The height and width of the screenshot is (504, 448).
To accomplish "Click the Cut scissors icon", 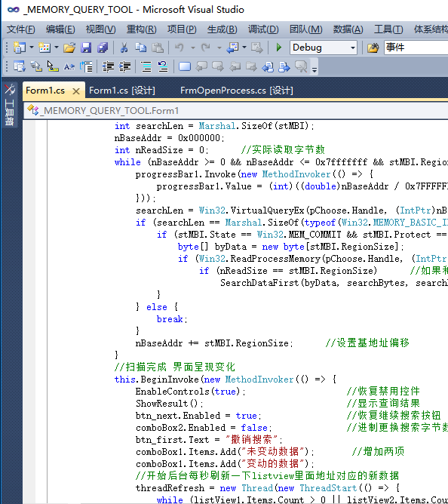I will pyautogui.click(x=124, y=48).
